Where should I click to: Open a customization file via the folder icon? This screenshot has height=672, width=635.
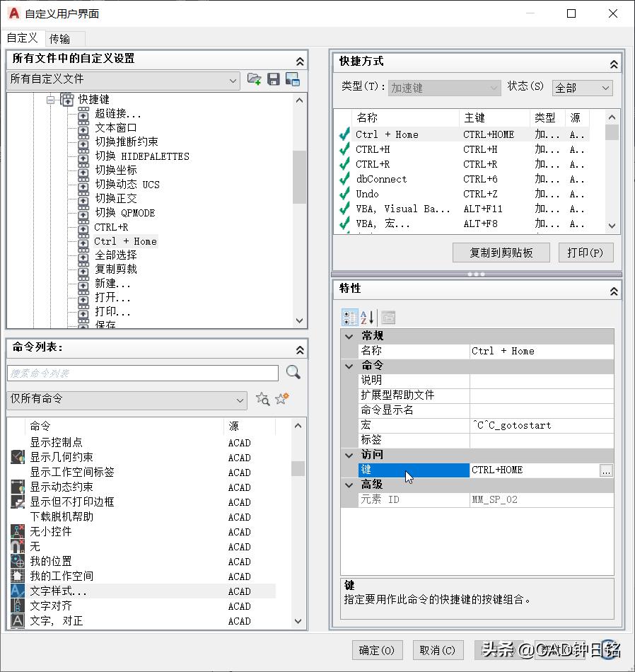(x=255, y=79)
